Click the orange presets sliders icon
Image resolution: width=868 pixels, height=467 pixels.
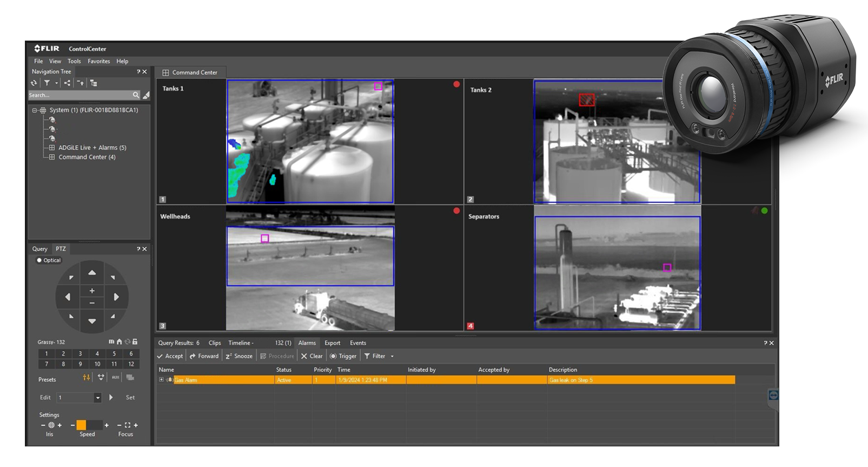87,378
